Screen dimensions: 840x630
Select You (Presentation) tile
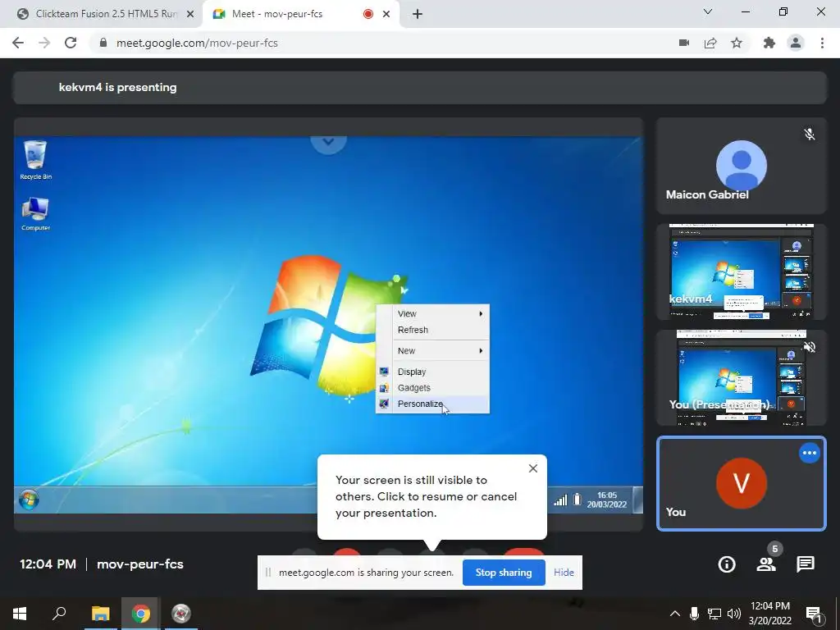click(x=741, y=377)
